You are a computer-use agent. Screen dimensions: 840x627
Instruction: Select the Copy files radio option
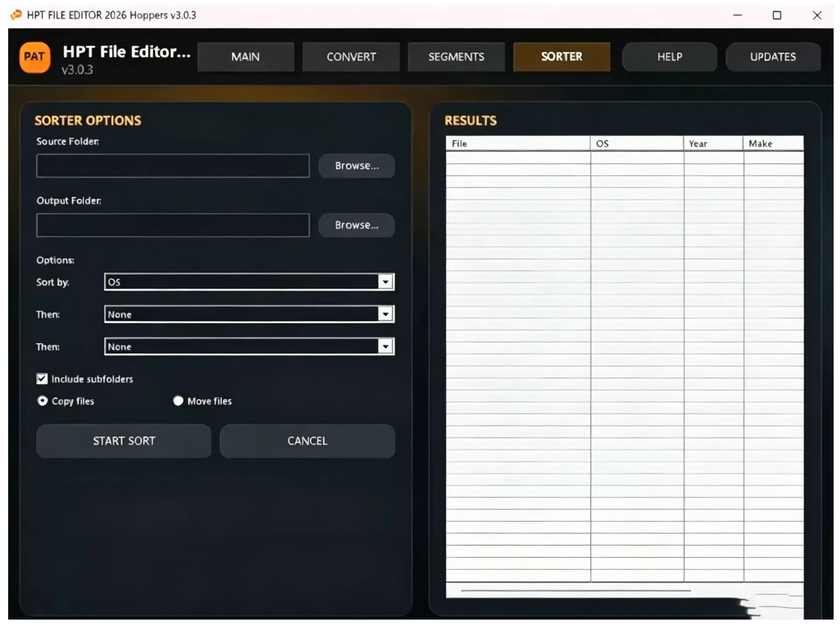point(42,401)
